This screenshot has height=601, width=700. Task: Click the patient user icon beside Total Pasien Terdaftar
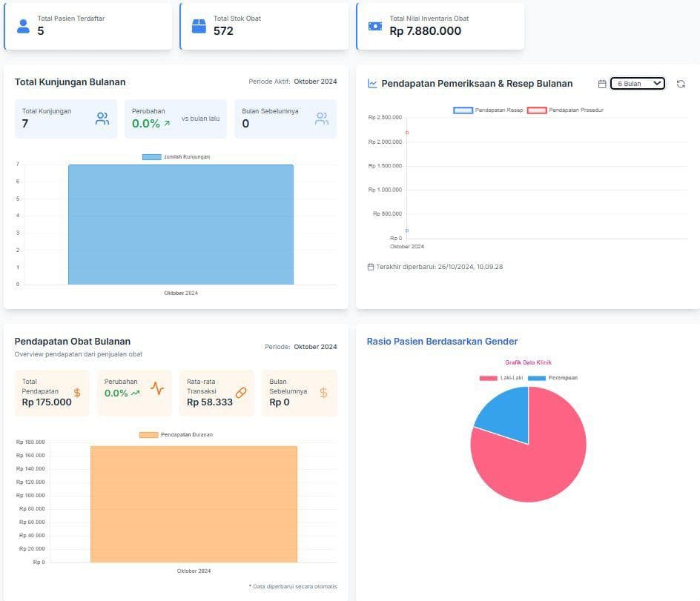pos(23,27)
